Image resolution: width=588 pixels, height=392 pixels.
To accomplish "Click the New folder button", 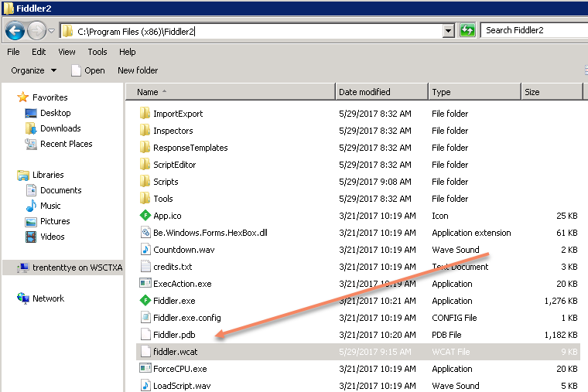I will pyautogui.click(x=138, y=70).
